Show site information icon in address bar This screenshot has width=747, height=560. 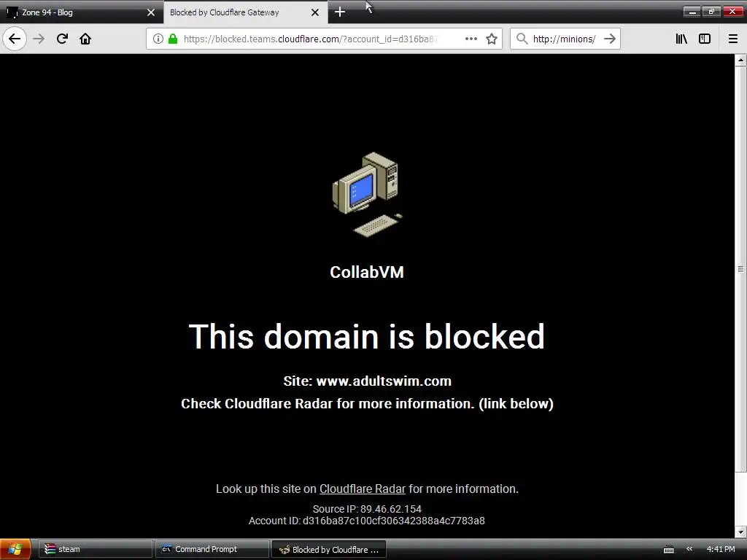point(158,39)
